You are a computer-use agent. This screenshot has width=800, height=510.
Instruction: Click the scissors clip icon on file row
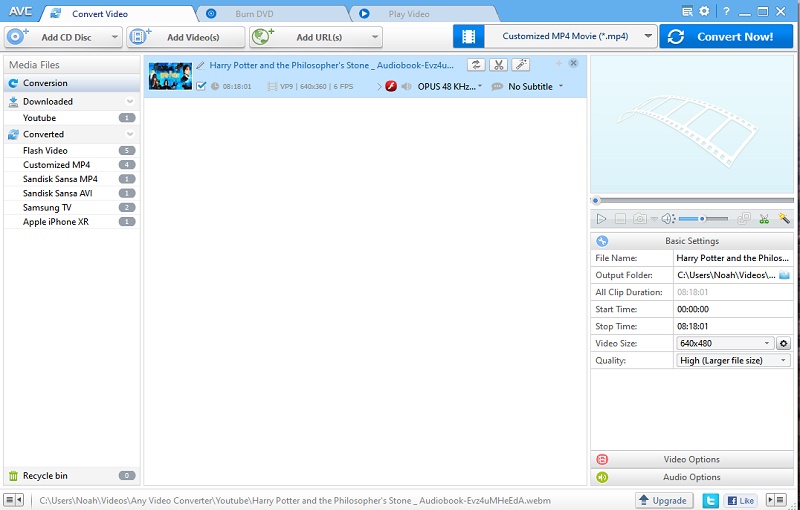click(x=498, y=65)
